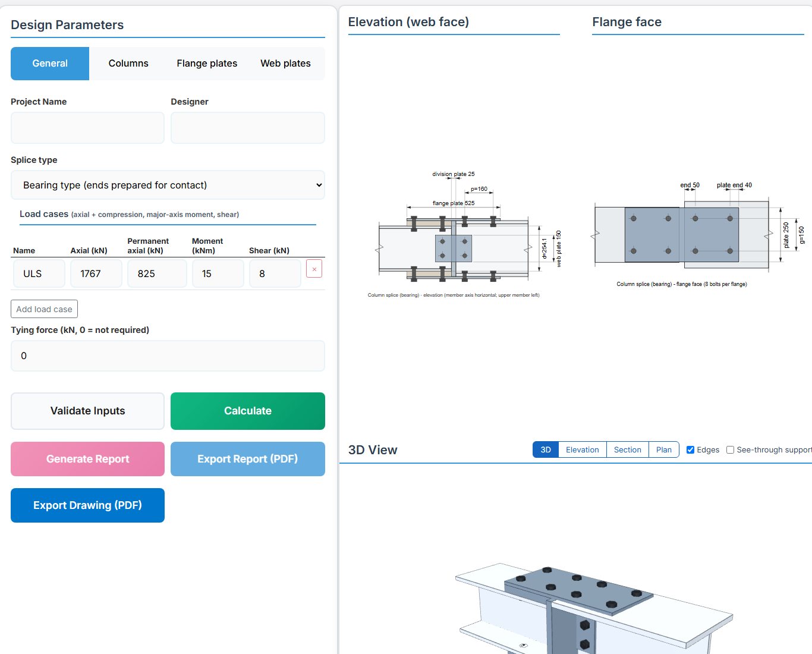This screenshot has width=812, height=654.
Task: Run the Calculate button
Action: 248,411
